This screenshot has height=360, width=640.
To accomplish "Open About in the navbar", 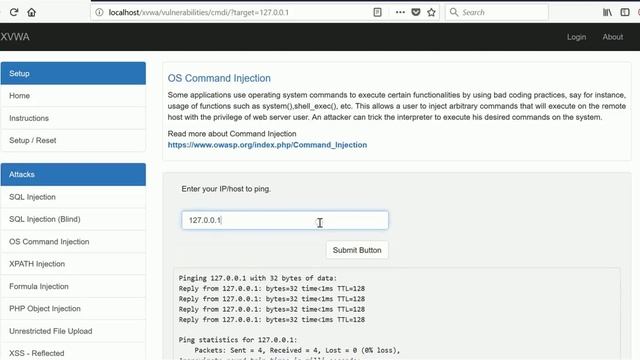I will (613, 37).
